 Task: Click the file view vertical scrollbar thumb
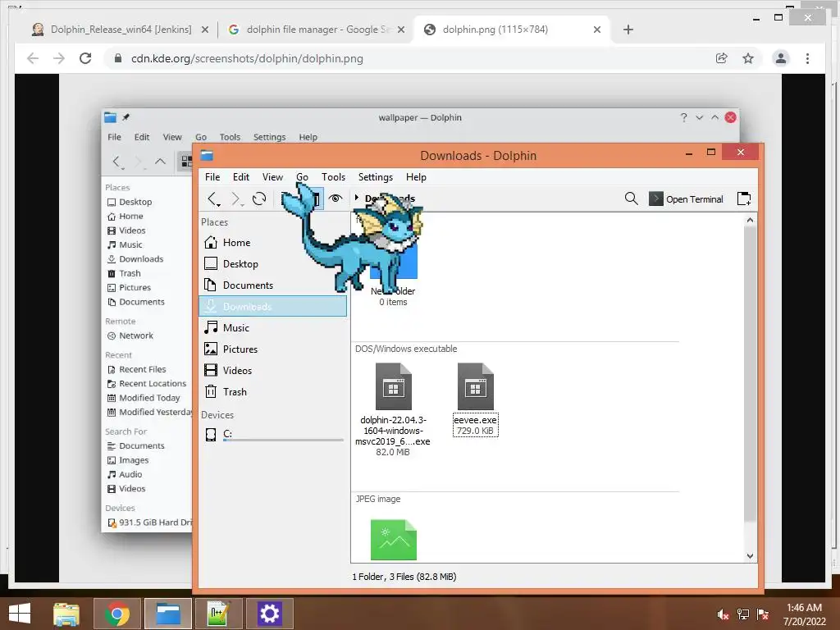point(750,373)
